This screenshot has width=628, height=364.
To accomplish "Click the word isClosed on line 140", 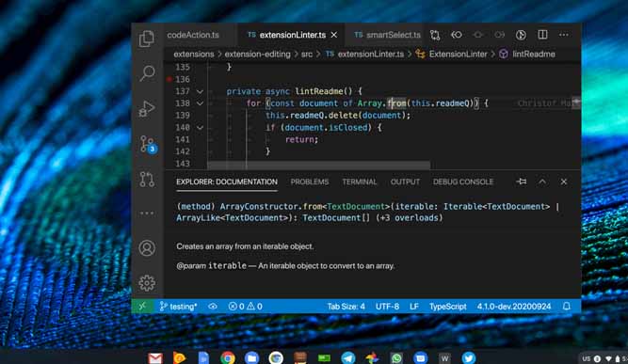I will click(x=348, y=128).
